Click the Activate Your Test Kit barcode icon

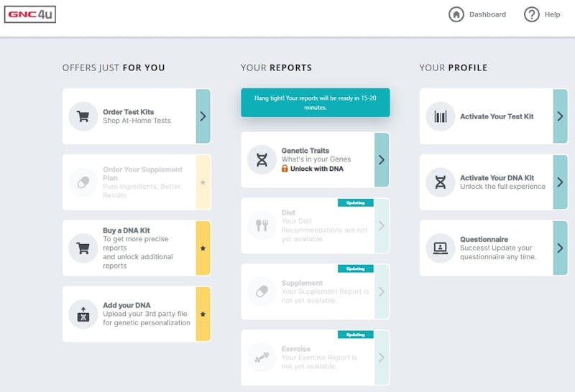click(x=441, y=116)
